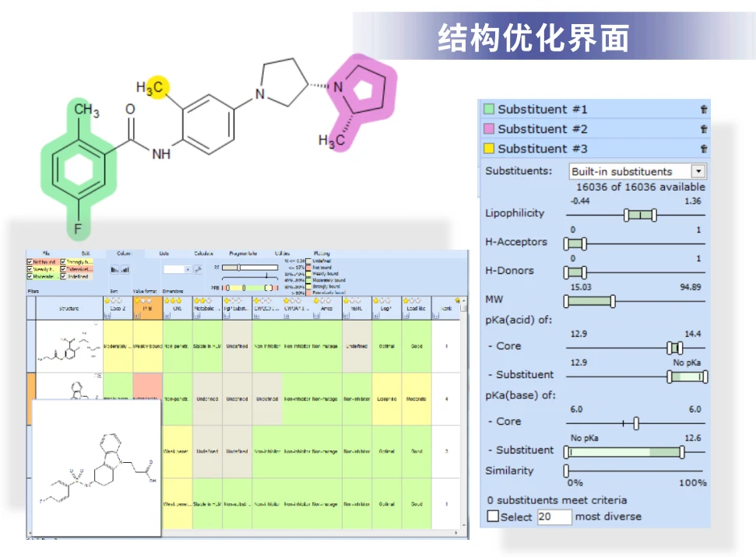Click the orange selected row header
Image resolution: width=756 pixels, height=557 pixels.
[x=31, y=398]
